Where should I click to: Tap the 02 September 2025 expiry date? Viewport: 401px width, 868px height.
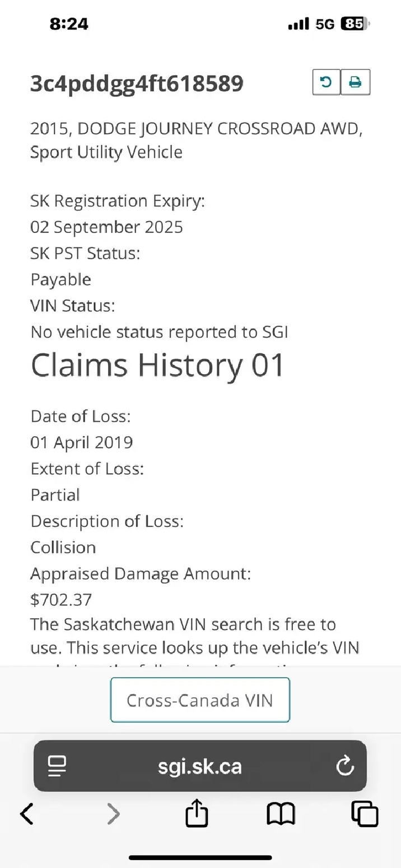coord(106,227)
